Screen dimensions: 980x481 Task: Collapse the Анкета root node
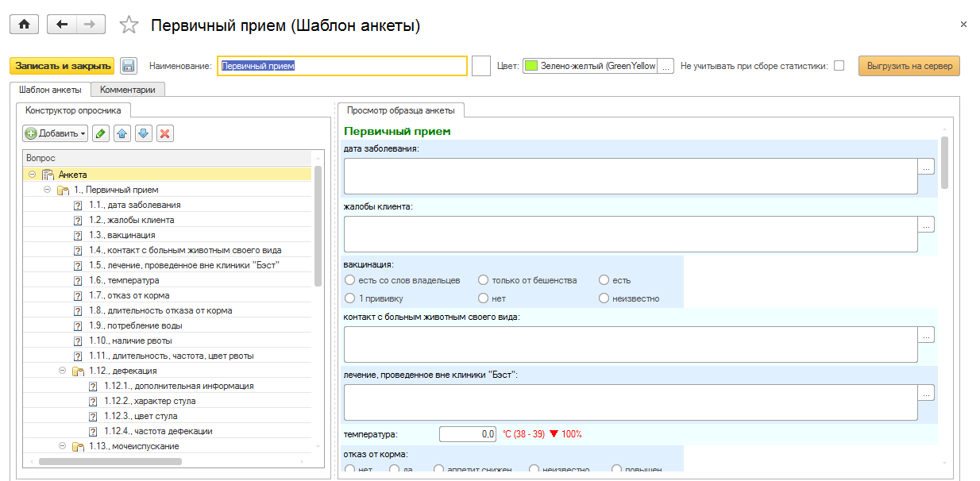point(32,175)
